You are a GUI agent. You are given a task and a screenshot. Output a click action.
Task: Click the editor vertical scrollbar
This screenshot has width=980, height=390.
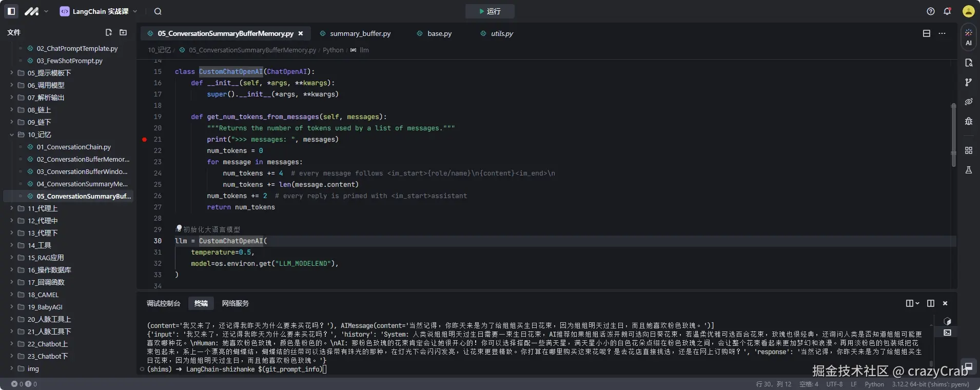pos(953,136)
